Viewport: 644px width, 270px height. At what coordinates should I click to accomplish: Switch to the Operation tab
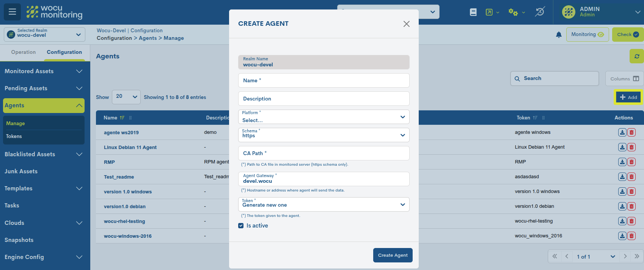[x=24, y=52]
